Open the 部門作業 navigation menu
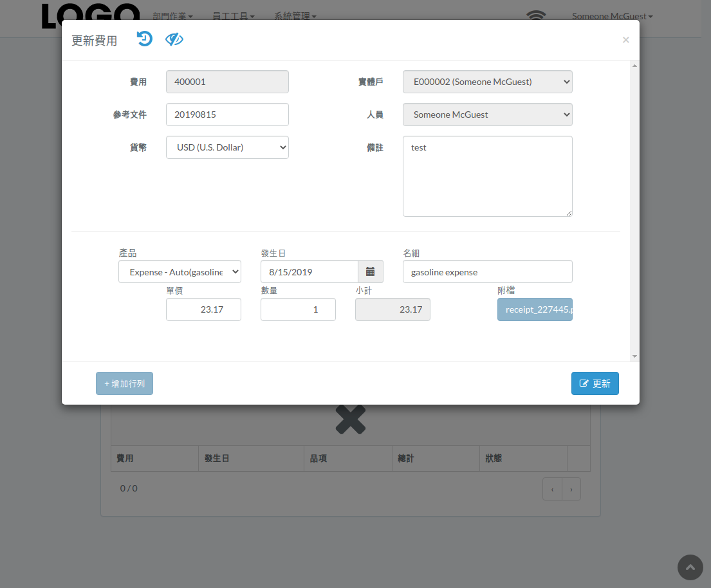Image resolution: width=711 pixels, height=588 pixels. [x=172, y=16]
